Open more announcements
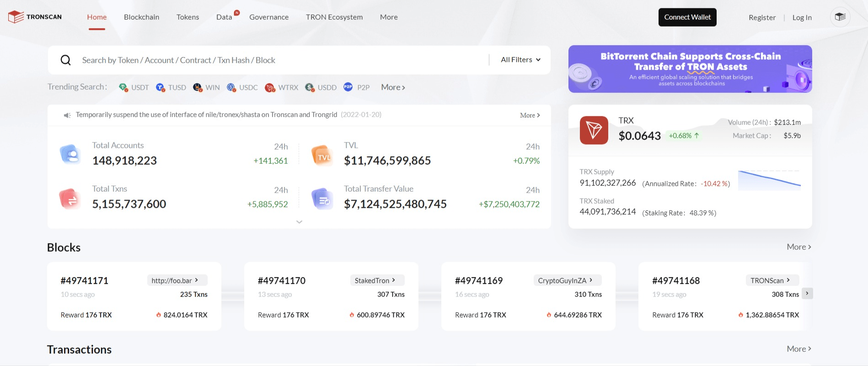Viewport: 868px width, 366px height. click(530, 115)
